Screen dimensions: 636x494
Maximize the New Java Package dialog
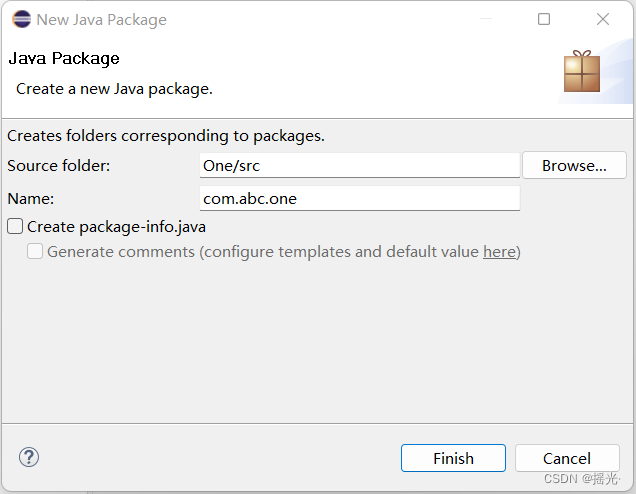[x=544, y=19]
